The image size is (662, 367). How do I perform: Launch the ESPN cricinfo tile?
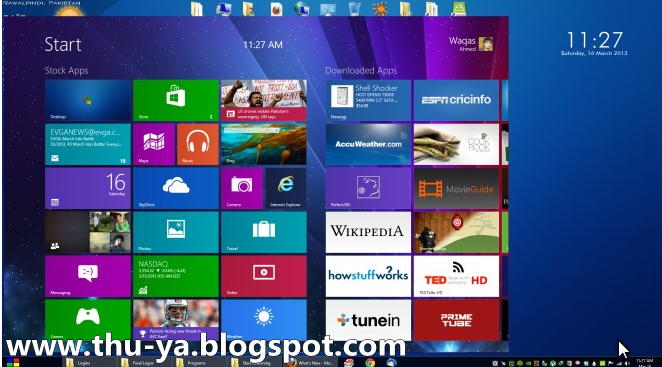pyautogui.click(x=456, y=100)
